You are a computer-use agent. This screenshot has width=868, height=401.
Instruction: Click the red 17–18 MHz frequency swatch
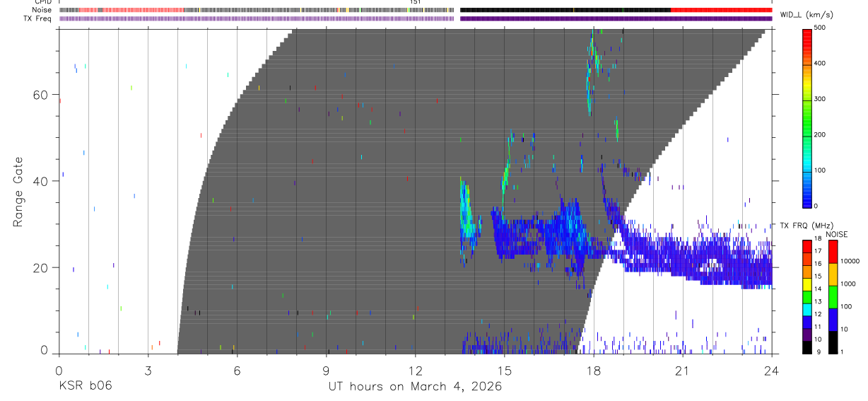click(807, 247)
